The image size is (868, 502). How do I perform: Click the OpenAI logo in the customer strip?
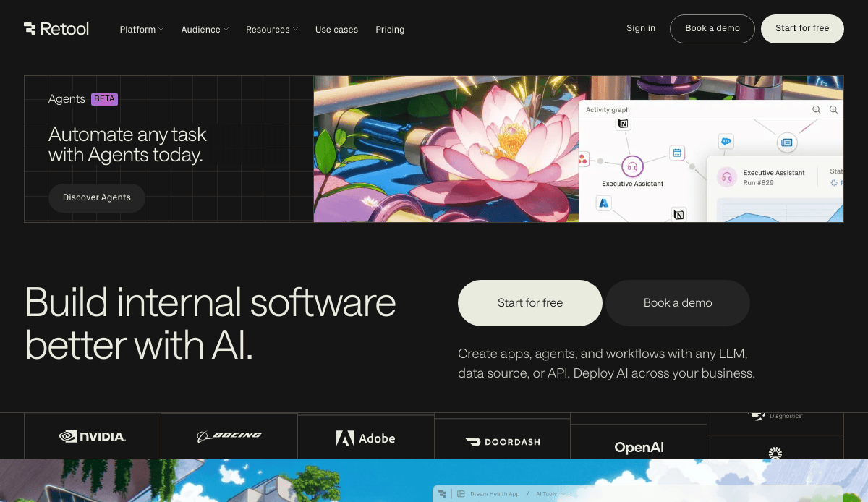coord(639,447)
